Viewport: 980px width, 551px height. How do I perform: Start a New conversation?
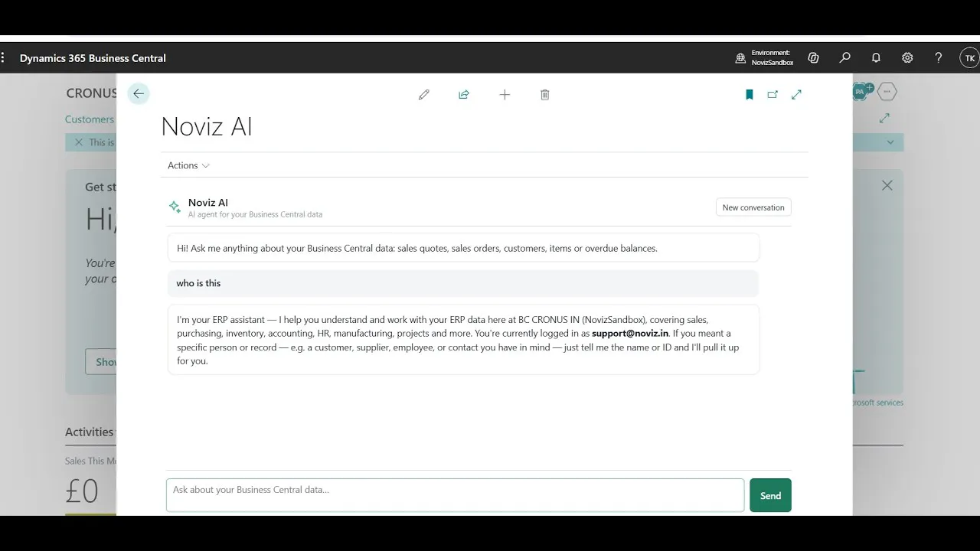tap(753, 207)
